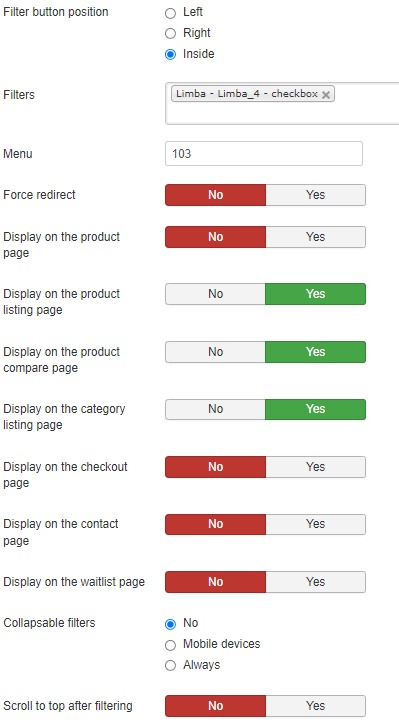Remove the Limba_4 checkbox filter tag

pos(326,95)
